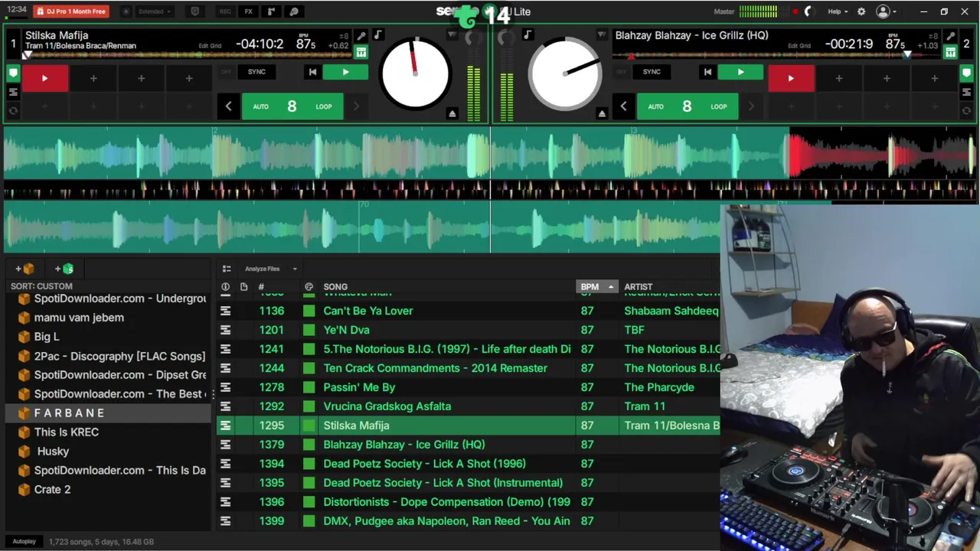Eject the track from deck 1
The width and height of the screenshot is (980, 551).
click(x=452, y=113)
